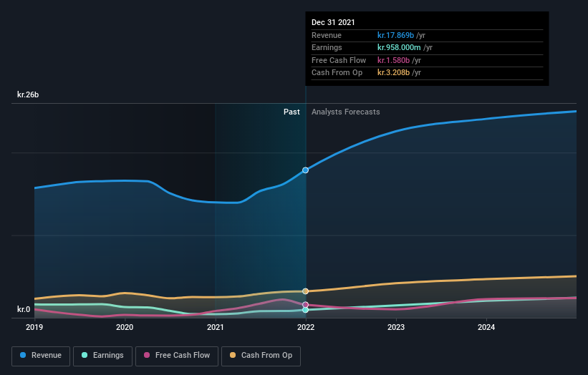Viewport: 588px width, 375px height.
Task: Click the kr.3.208b cash from op value
Action: click(393, 73)
